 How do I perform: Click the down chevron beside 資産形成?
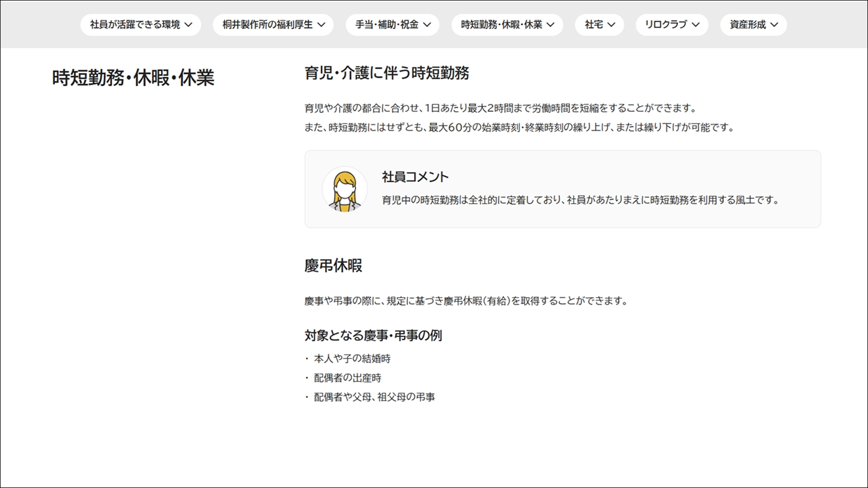(774, 25)
